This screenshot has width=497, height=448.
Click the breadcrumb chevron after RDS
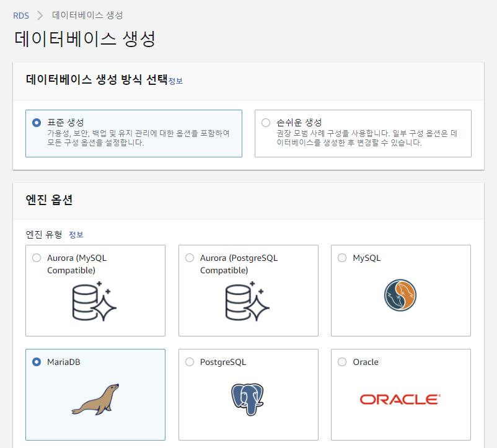tap(40, 15)
